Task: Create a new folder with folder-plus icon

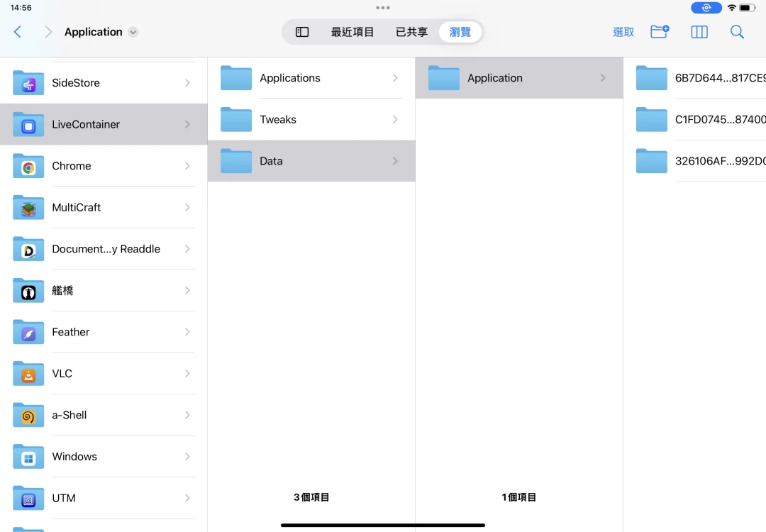Action: click(660, 32)
